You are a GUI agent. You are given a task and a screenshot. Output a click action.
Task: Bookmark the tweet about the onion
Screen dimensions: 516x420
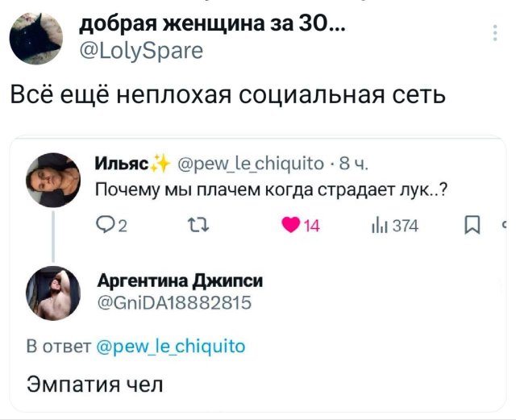[472, 227]
